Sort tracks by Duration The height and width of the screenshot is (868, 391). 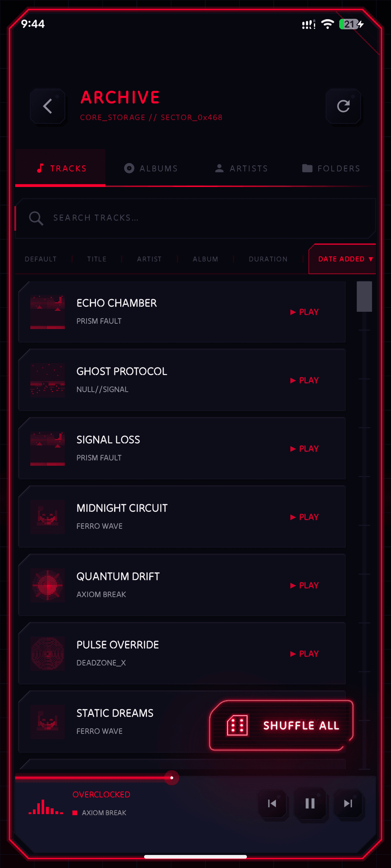[x=268, y=259]
